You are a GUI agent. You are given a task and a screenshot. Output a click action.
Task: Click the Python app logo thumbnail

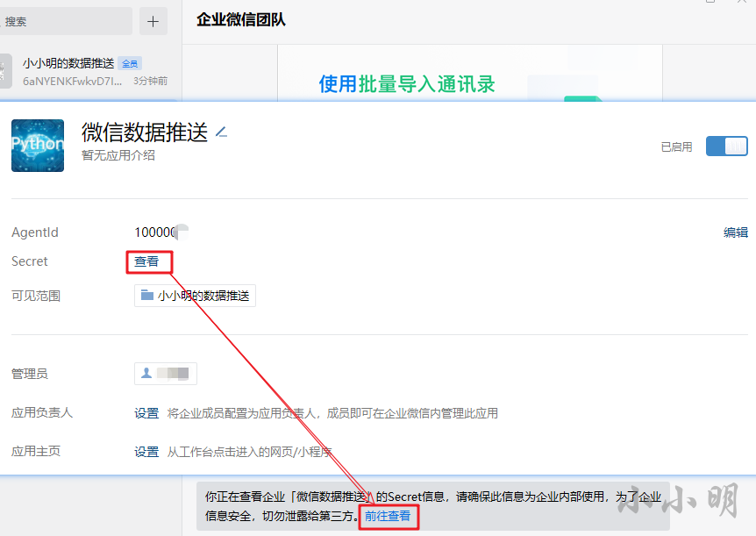[x=38, y=146]
